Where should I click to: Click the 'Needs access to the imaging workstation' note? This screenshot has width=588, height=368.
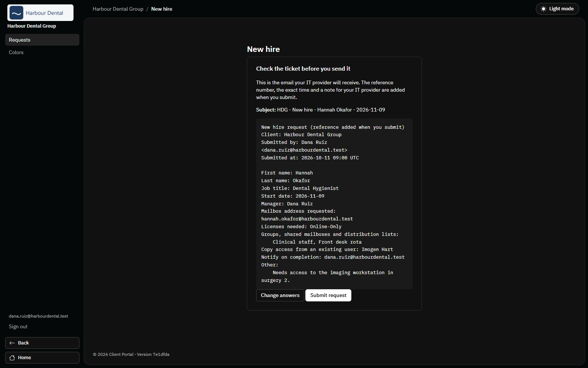click(x=327, y=276)
